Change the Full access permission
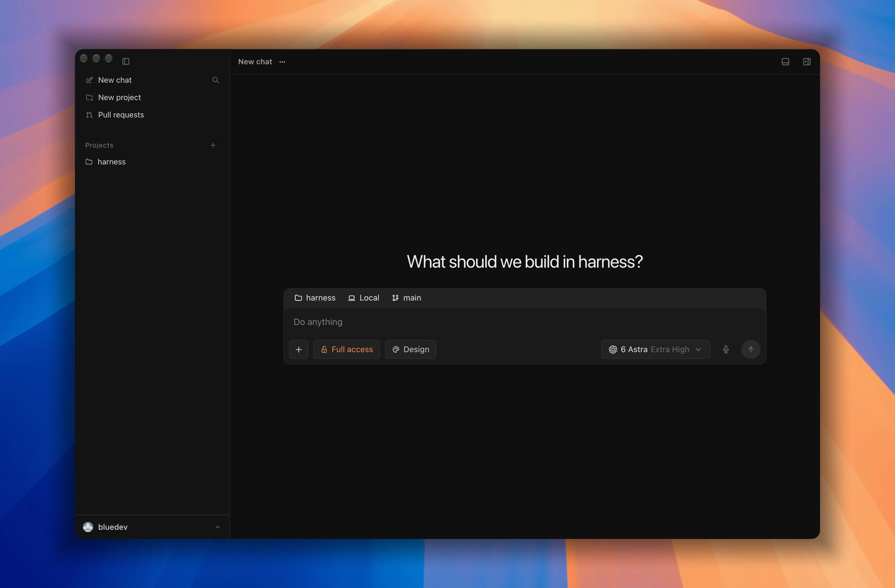 click(x=346, y=349)
